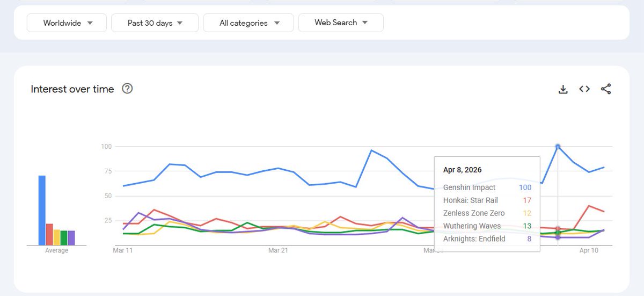Click the red Honkai: Star Rail average bar
This screenshot has height=296, width=644.
[x=49, y=234]
